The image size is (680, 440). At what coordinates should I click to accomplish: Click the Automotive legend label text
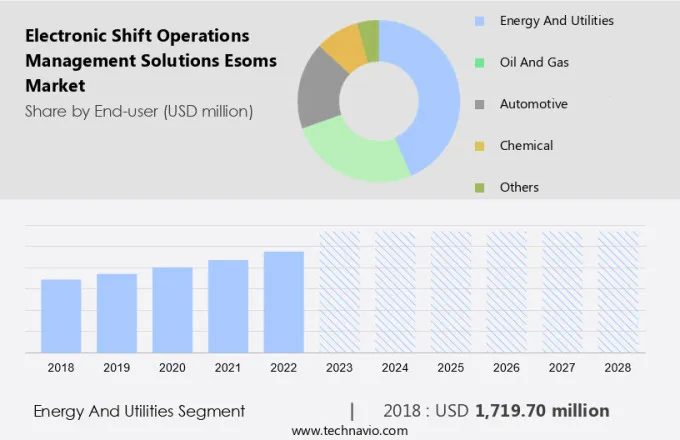point(533,104)
